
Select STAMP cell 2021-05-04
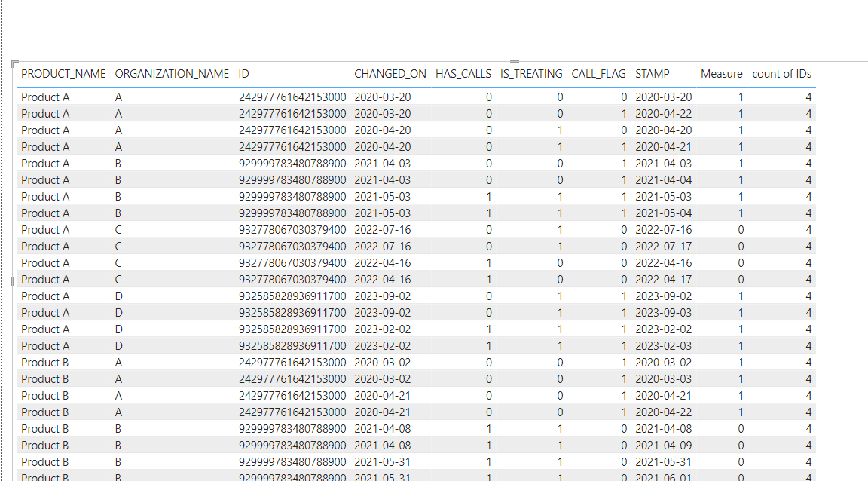[x=663, y=213]
